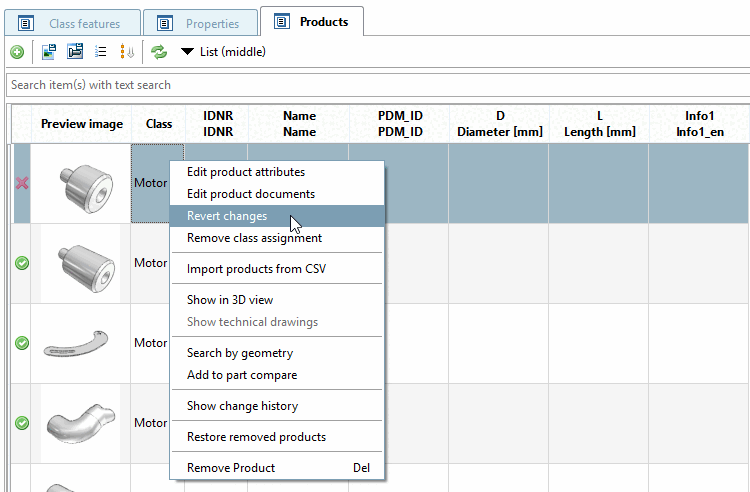This screenshot has height=492, width=750.
Task: Click Show change history menu item
Action: [242, 406]
